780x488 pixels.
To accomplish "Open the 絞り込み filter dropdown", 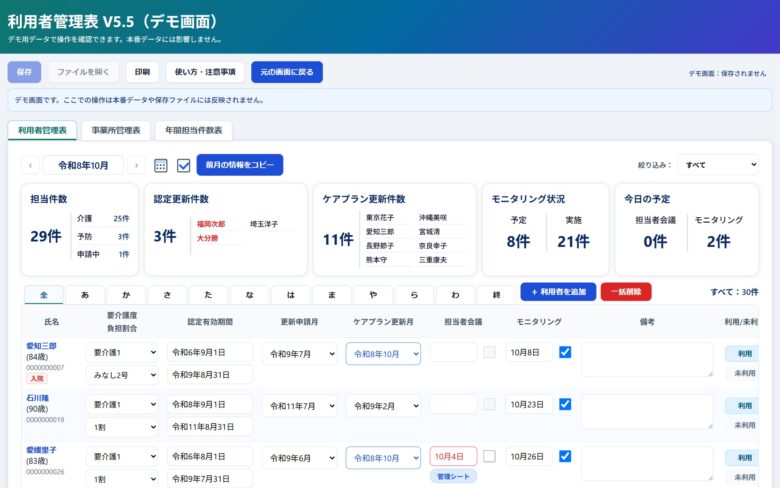I will 718,165.
